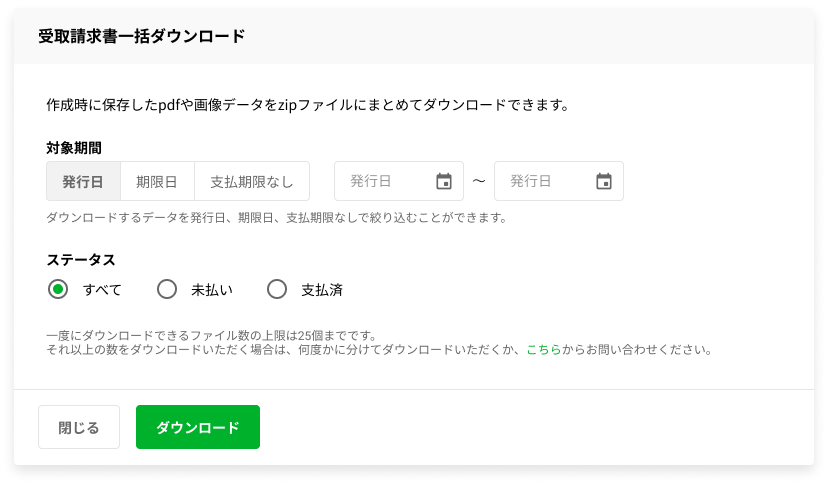Open the end date calendar picker icon

[x=604, y=181]
